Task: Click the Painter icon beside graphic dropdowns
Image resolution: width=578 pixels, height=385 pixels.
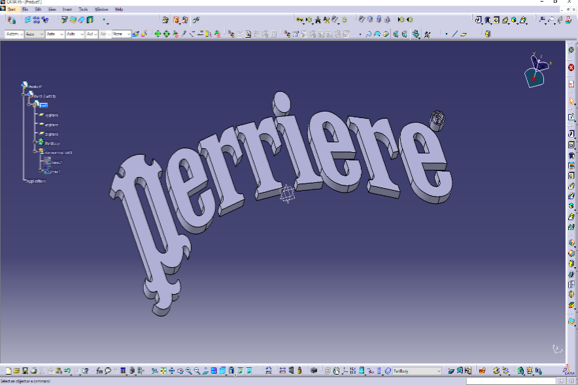Action: [x=136, y=34]
